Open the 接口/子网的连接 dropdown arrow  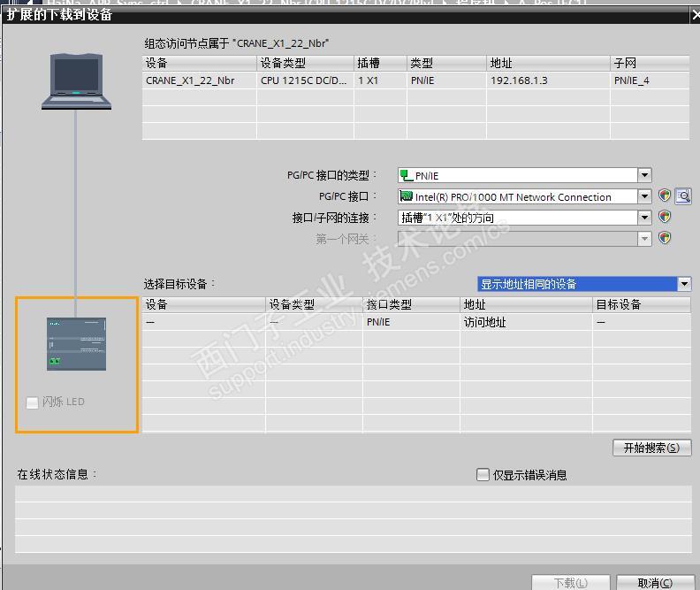pos(644,218)
